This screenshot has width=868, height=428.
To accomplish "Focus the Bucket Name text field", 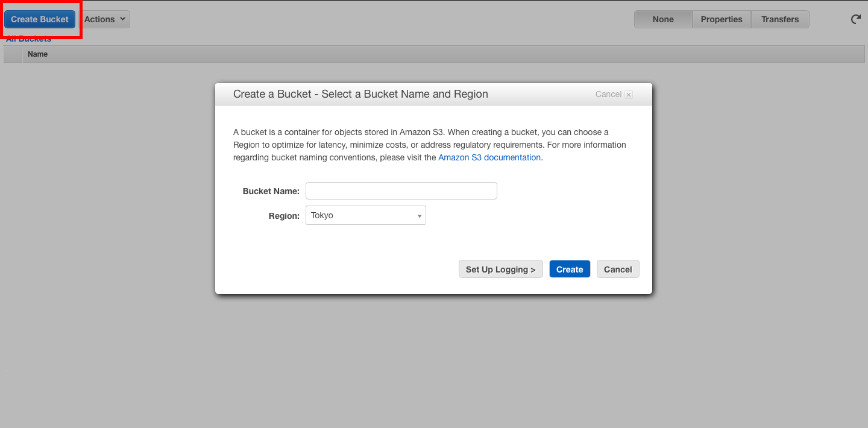I will point(401,191).
